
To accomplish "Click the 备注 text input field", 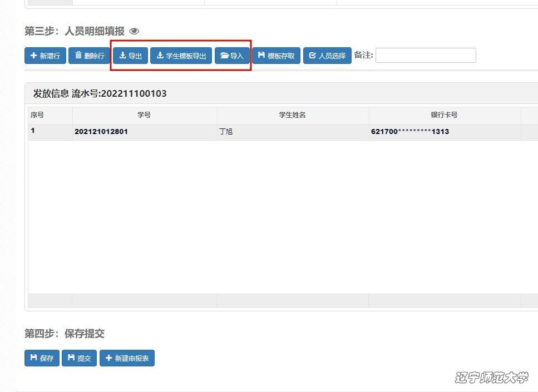I will (x=426, y=55).
